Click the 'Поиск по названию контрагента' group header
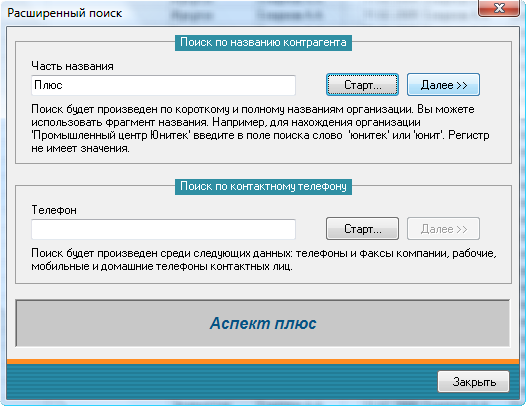Image resolution: width=526 pixels, height=406 pixels. [x=263, y=43]
